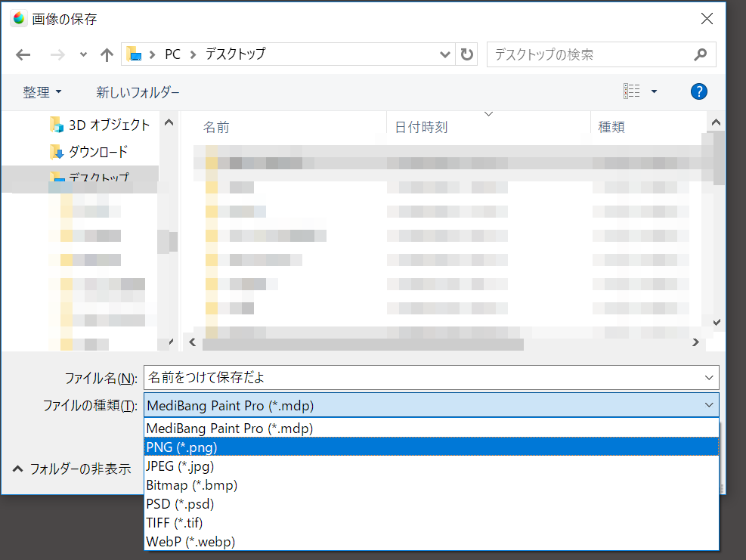Go back using the left arrow
The height and width of the screenshot is (560, 746).
tap(23, 54)
